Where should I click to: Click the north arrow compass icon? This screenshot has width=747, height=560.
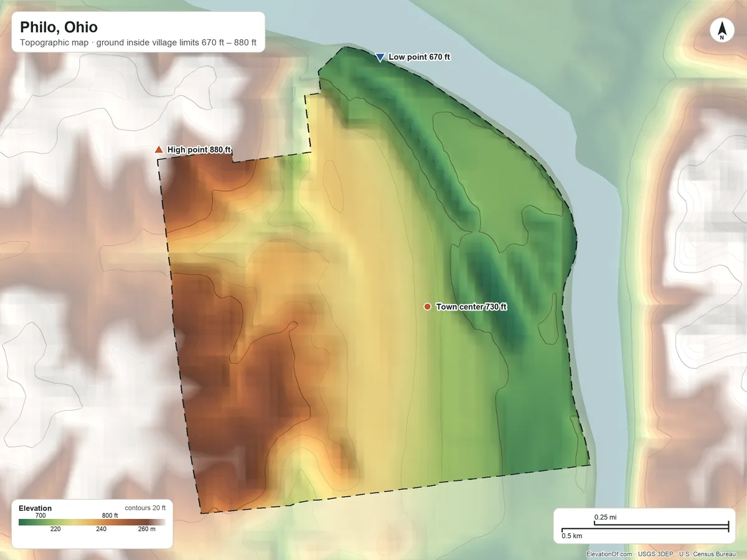pos(721,30)
